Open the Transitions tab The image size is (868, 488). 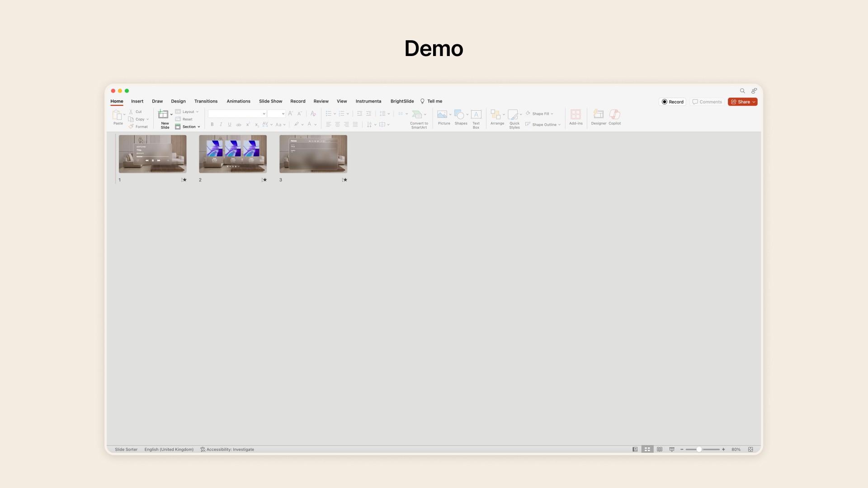[x=206, y=101]
